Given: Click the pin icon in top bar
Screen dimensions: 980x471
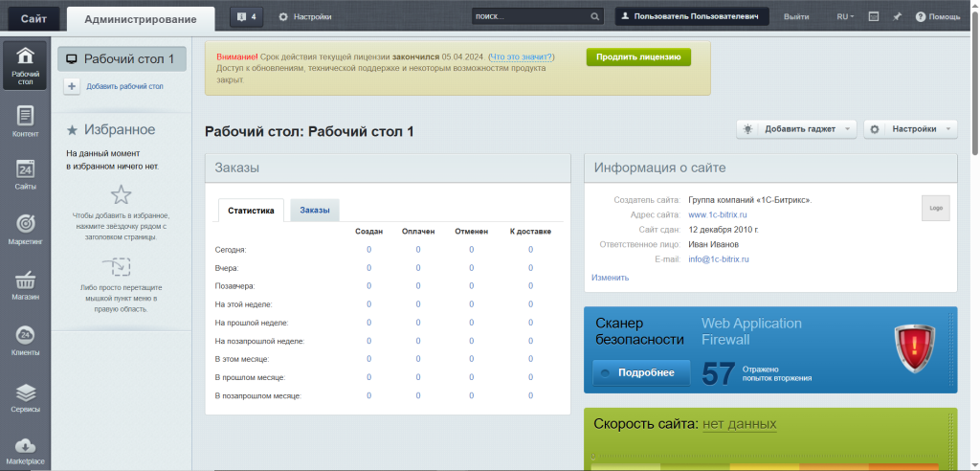Looking at the screenshot, I should (x=897, y=17).
